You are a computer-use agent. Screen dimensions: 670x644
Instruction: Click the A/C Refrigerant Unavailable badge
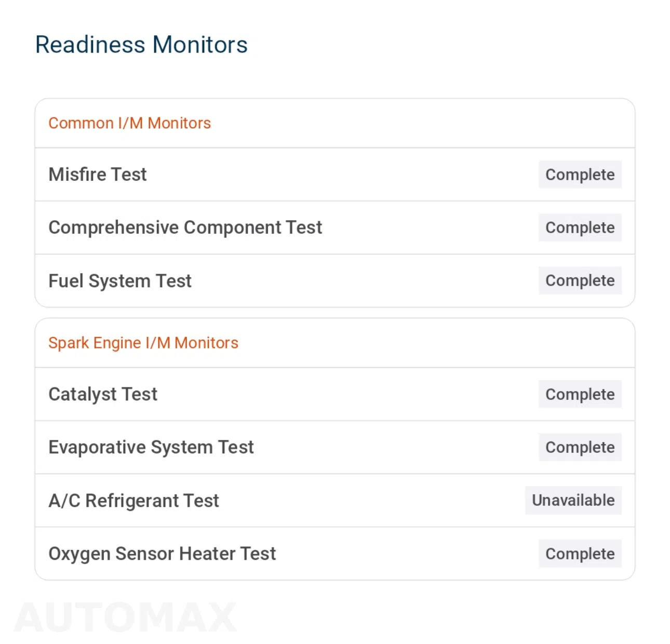(573, 500)
